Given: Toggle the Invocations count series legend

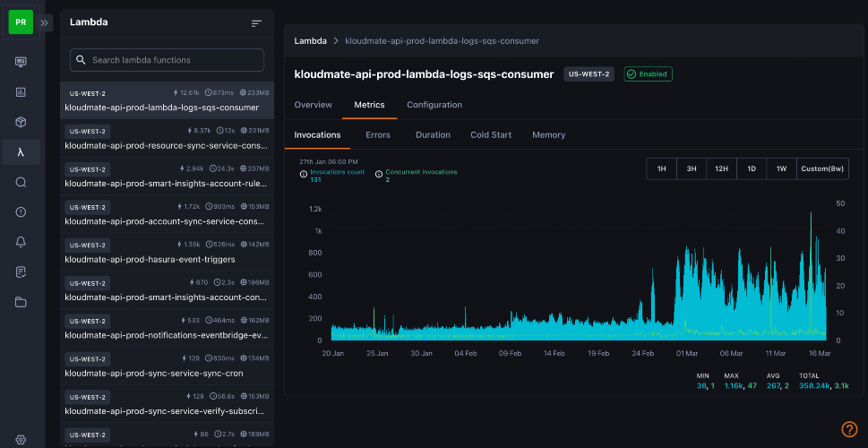Looking at the screenshot, I should [x=332, y=176].
